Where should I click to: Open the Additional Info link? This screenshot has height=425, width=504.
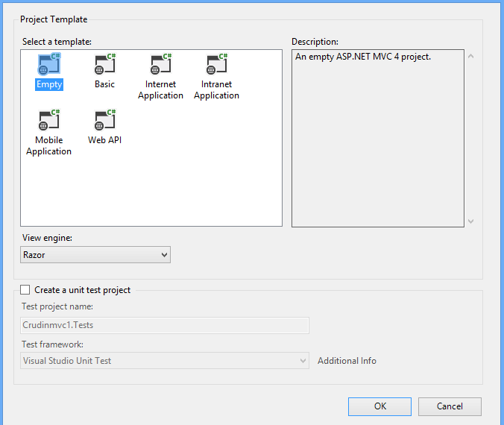(347, 361)
